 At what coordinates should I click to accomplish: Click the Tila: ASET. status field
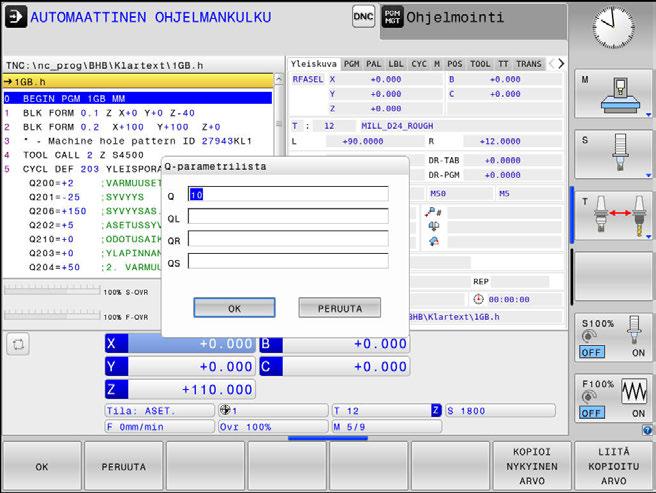pos(159,411)
